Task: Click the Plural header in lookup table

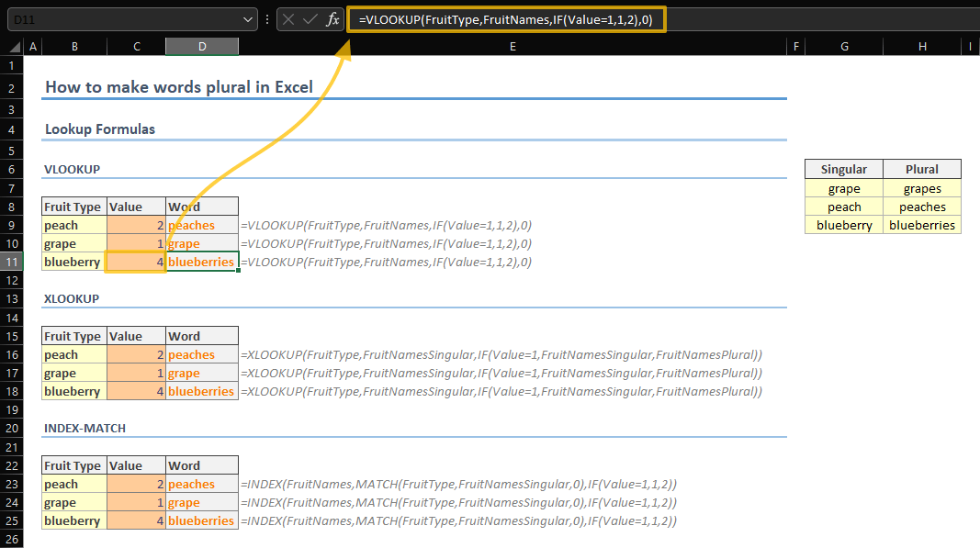Action: [921, 169]
